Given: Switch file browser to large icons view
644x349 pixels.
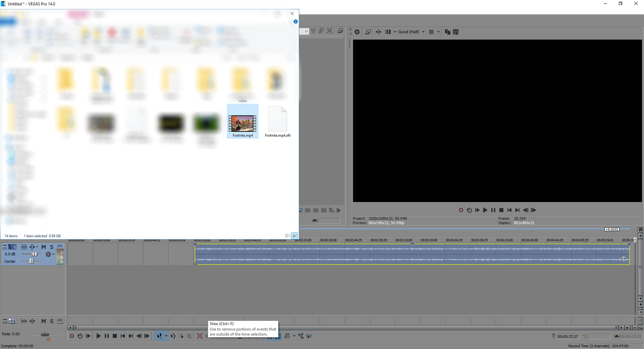Looking at the screenshot, I should (294, 236).
